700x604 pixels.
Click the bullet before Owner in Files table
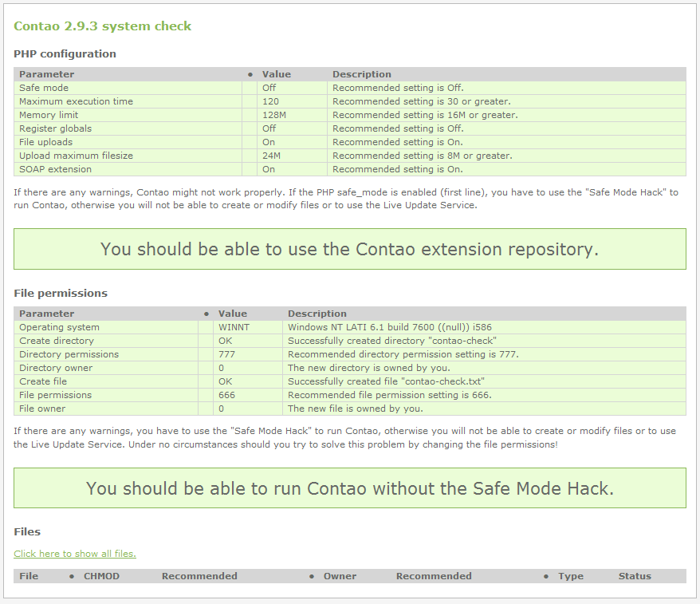click(x=312, y=576)
